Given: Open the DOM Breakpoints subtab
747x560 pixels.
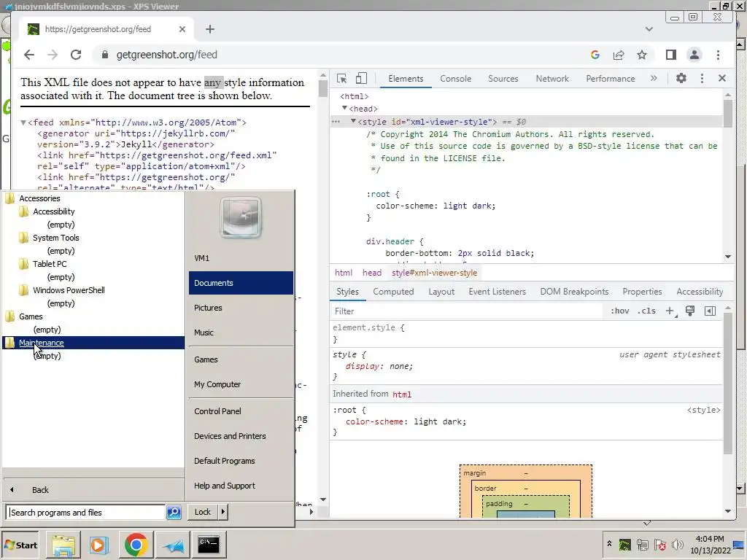Looking at the screenshot, I should coord(574,292).
